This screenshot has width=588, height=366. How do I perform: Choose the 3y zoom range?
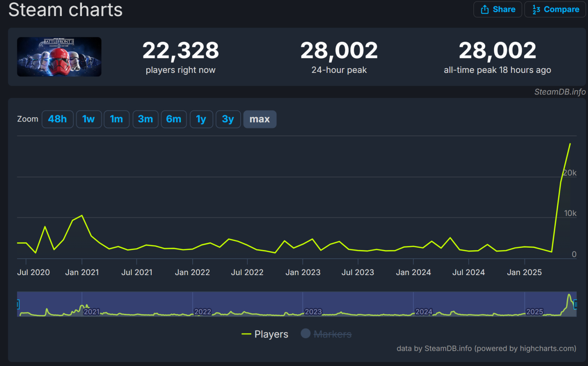228,119
